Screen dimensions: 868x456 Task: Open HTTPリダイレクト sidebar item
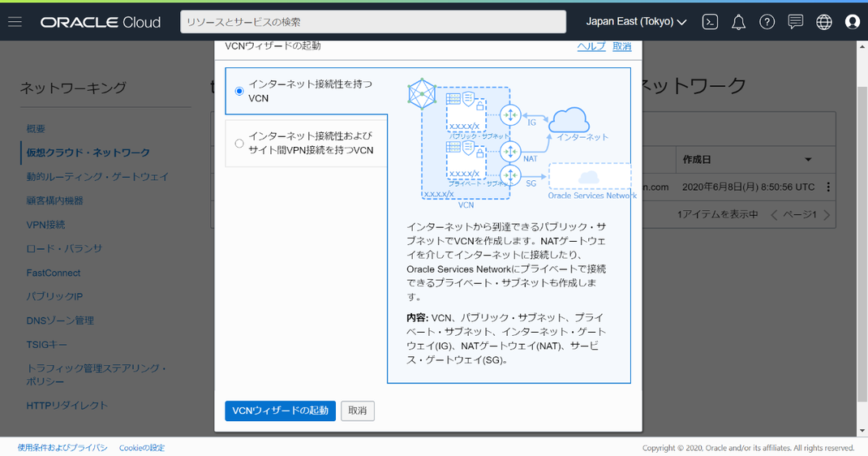[x=67, y=406]
